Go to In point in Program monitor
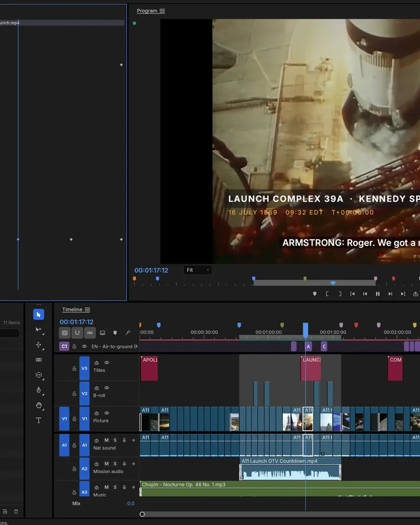This screenshot has width=420, height=525. pyautogui.click(x=352, y=293)
